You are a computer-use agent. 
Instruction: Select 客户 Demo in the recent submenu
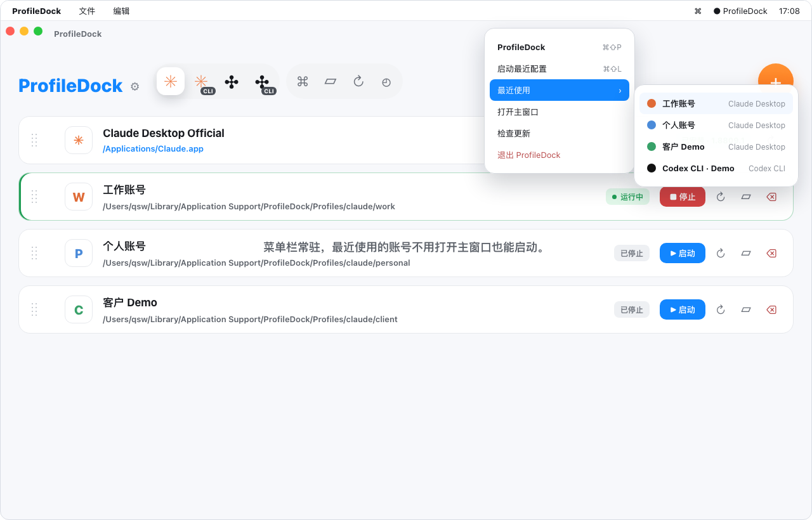(x=716, y=146)
